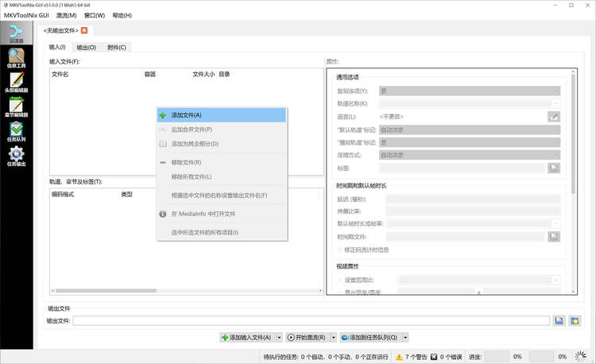Expand dropdown arrow next to 添加输入文件
This screenshot has height=364, width=596.
[280, 338]
